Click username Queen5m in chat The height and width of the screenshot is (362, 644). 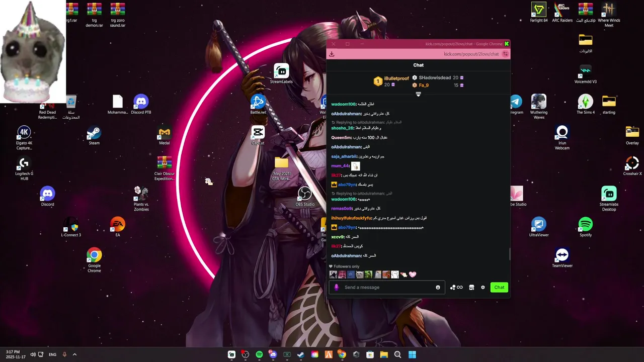click(x=342, y=138)
